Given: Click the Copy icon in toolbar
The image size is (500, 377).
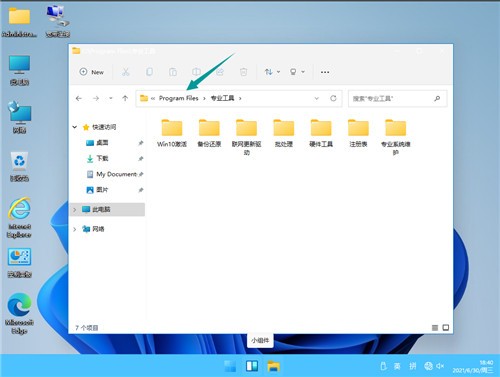Looking at the screenshot, I should pos(149,72).
